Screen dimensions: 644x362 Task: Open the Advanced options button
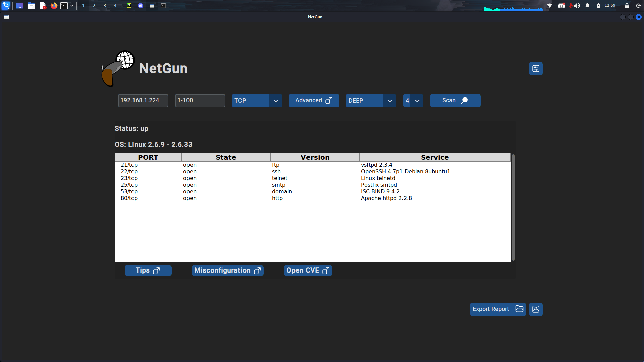click(x=314, y=101)
